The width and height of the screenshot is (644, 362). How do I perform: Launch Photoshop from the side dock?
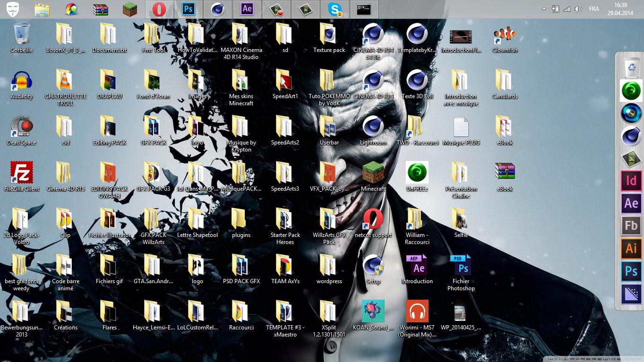tap(631, 271)
